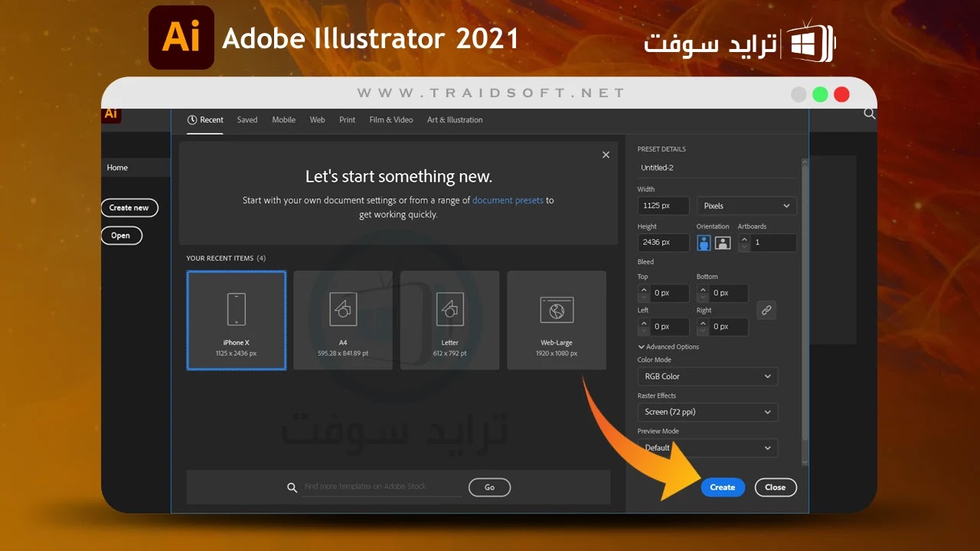Viewport: 980px width, 551px height.
Task: Switch to the Print tab
Action: [348, 120]
